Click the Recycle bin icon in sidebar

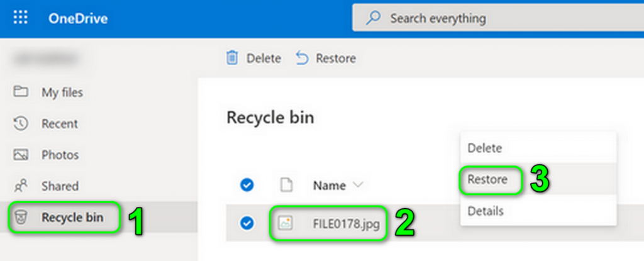pos(21,218)
